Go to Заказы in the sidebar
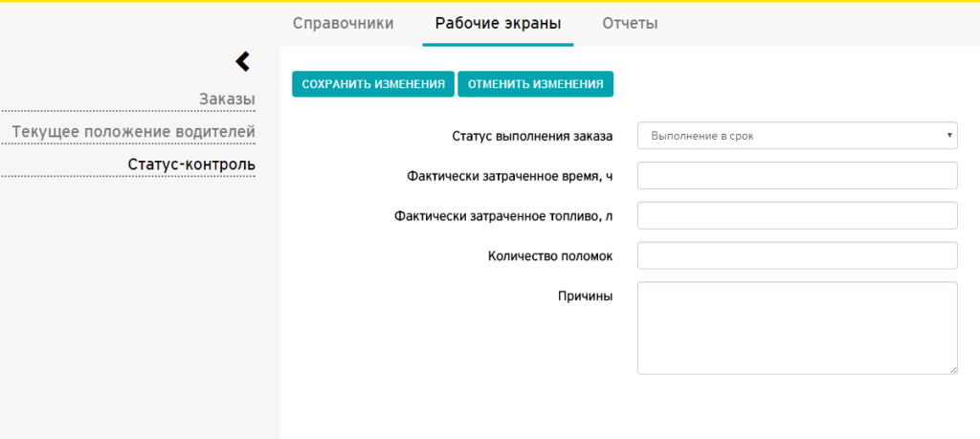The image size is (980, 439). 227,99
